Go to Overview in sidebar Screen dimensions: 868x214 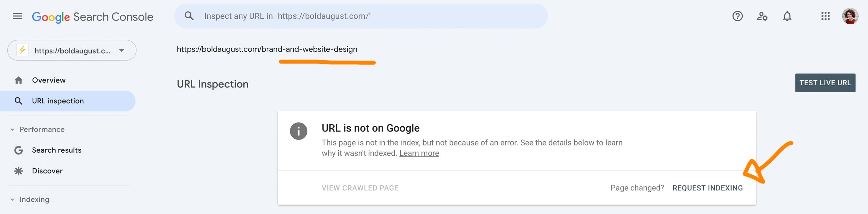(x=49, y=80)
